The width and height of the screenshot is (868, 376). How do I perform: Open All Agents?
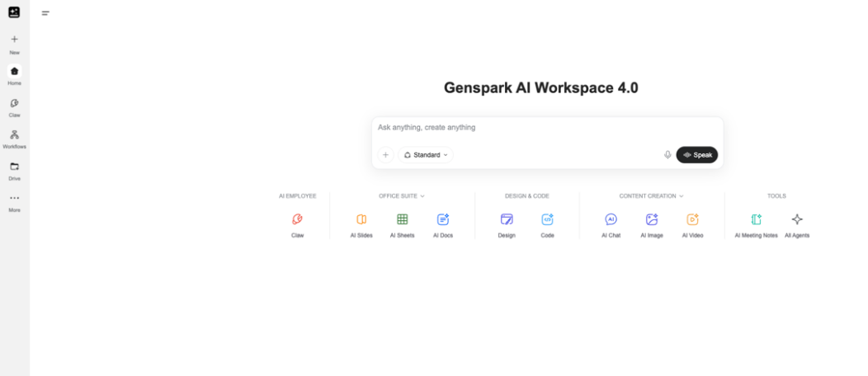797,225
